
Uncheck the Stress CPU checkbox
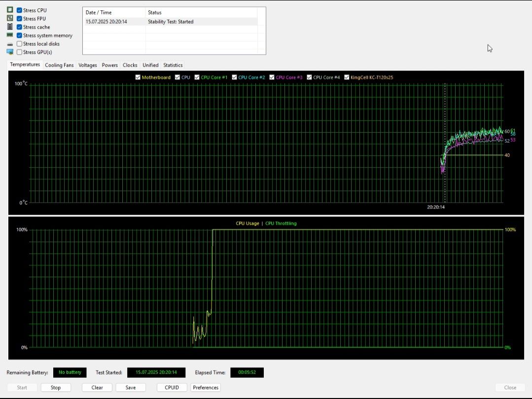pos(19,10)
